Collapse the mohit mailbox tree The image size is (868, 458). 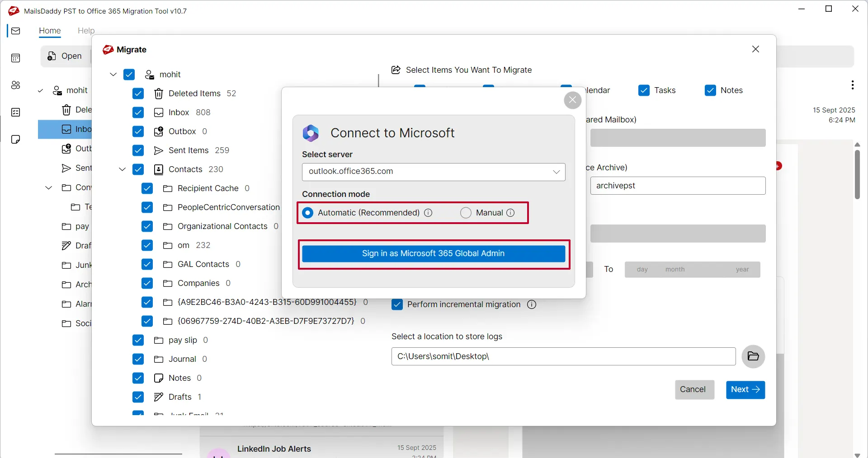[113, 75]
